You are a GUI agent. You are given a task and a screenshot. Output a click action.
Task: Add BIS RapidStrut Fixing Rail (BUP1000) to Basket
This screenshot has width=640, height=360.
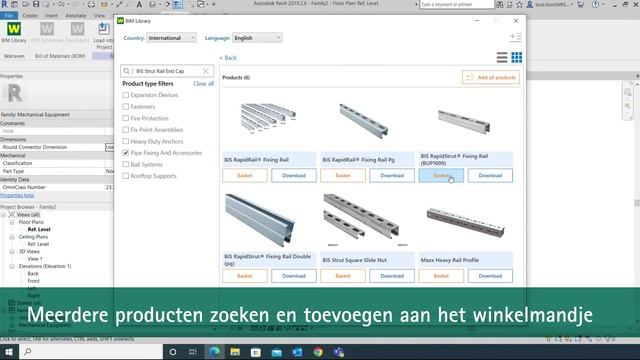tap(441, 176)
